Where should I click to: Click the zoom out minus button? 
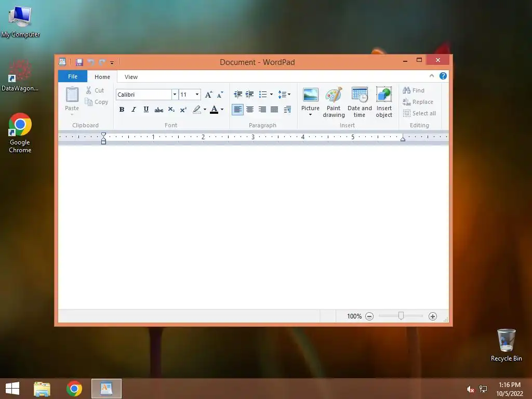pos(369,316)
